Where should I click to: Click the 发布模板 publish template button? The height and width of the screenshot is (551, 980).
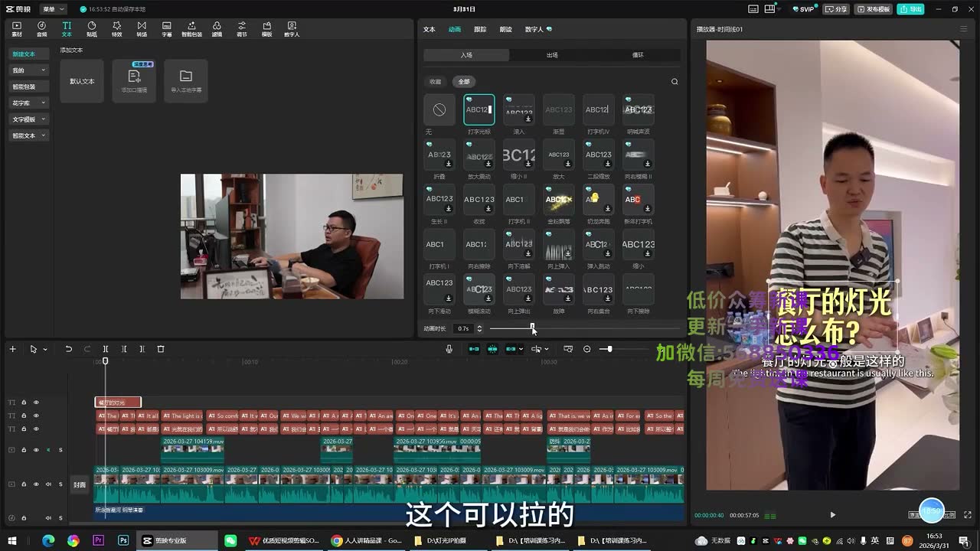point(874,9)
